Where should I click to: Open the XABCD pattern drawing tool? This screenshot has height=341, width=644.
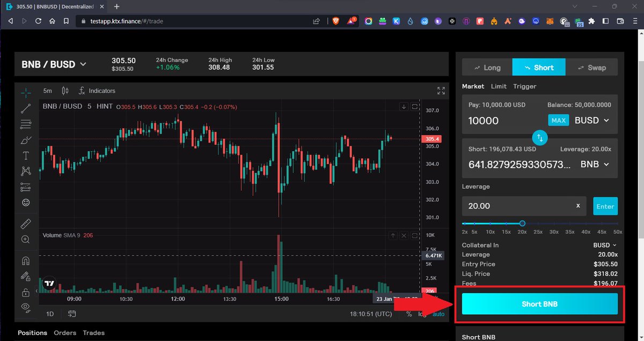[26, 171]
